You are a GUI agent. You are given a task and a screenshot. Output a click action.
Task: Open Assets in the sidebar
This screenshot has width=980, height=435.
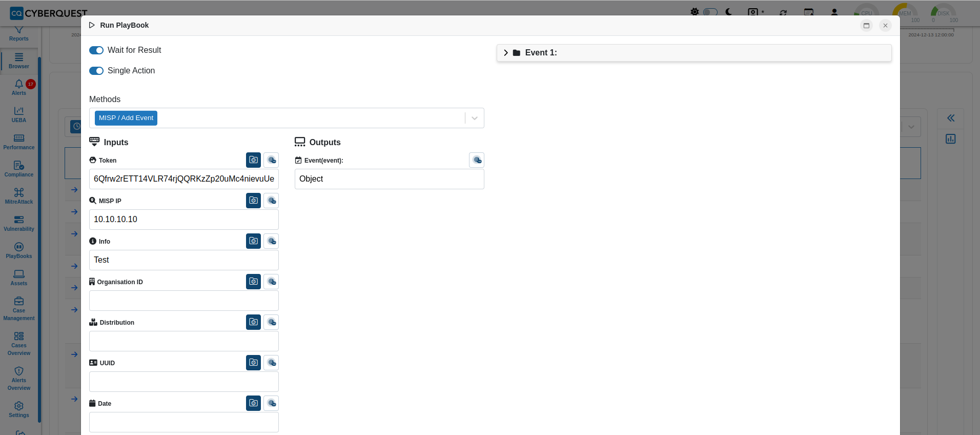[x=19, y=278]
